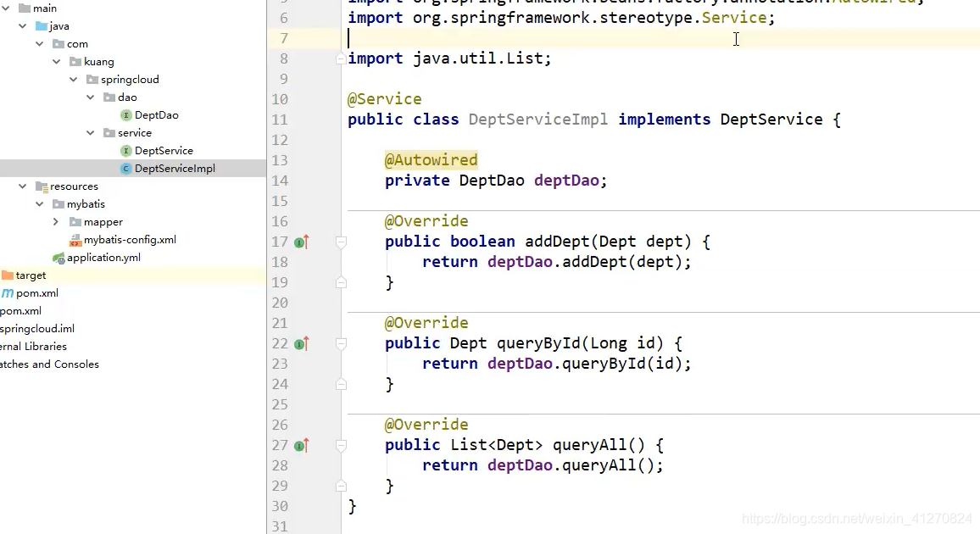The height and width of the screenshot is (534, 980).
Task: Fold the queryAll method at line 27
Action: point(342,445)
